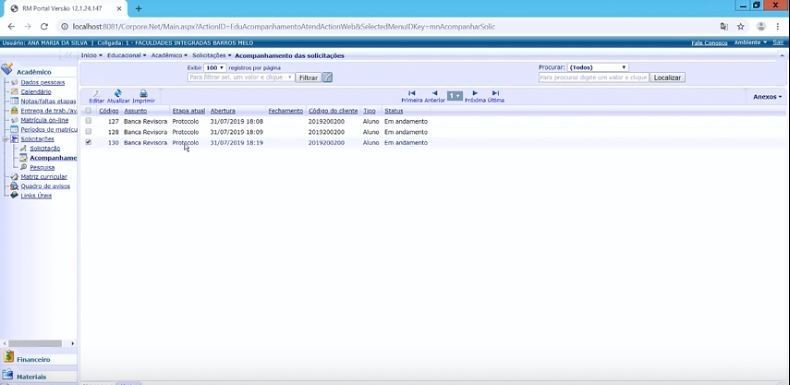790x385 pixels.
Task: Click the Editar pencil icon
Action: click(96, 93)
